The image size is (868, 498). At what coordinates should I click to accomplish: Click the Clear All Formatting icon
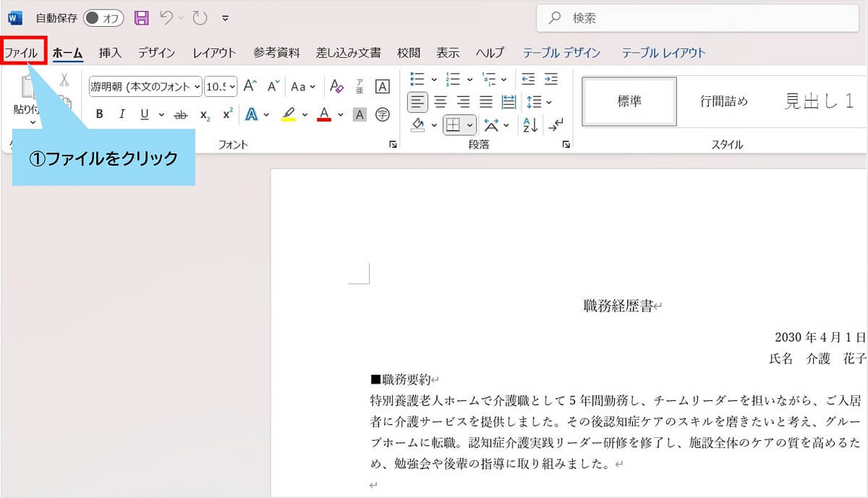coord(336,87)
